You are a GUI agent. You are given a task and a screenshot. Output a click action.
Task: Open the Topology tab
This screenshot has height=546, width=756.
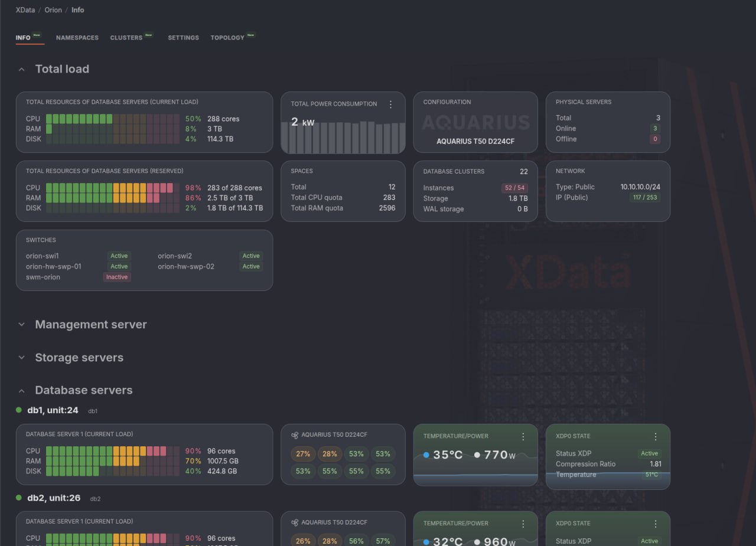click(x=227, y=38)
